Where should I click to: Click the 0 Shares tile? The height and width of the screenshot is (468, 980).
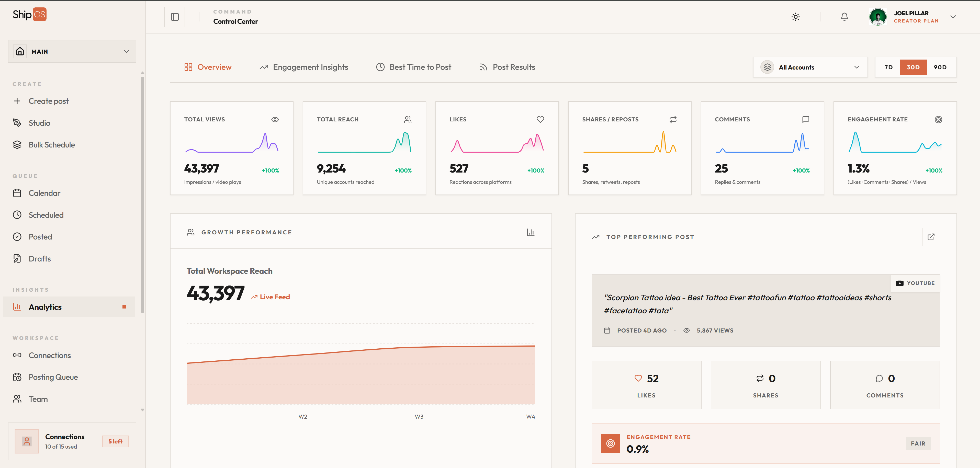pyautogui.click(x=765, y=385)
